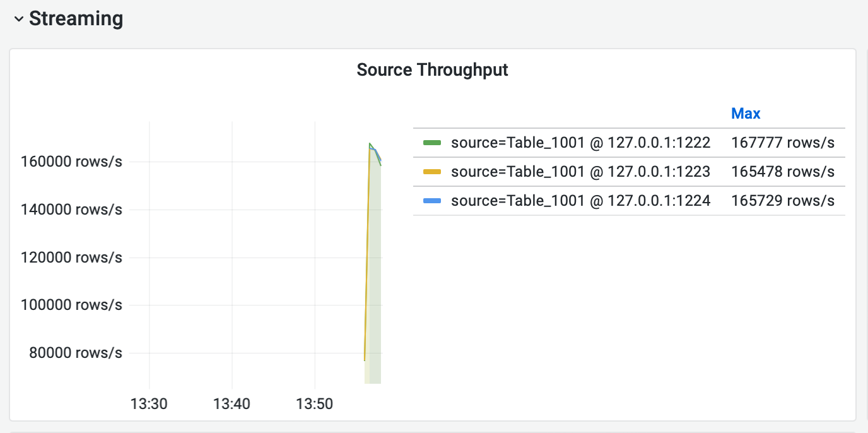
Task: Click the Source Throughput panel title
Action: point(433,70)
